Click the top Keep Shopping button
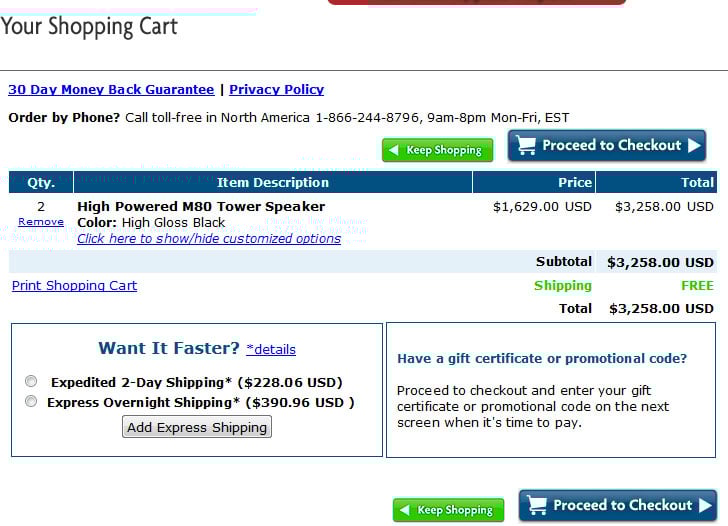728x526 pixels. pyautogui.click(x=438, y=151)
